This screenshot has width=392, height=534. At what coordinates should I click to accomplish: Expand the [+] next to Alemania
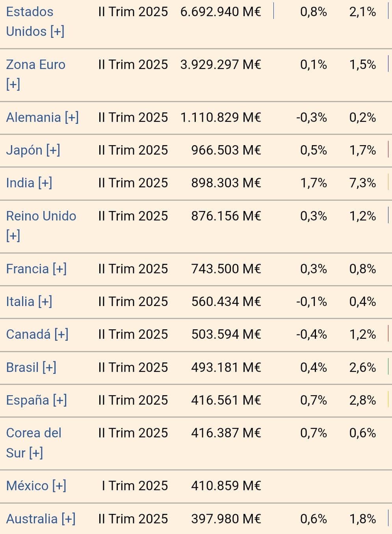72,118
